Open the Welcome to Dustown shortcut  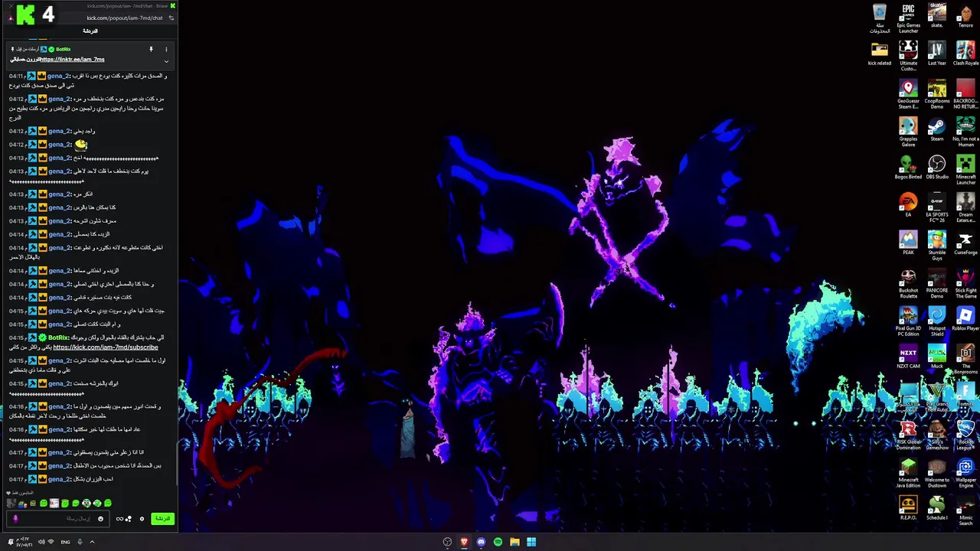(937, 471)
